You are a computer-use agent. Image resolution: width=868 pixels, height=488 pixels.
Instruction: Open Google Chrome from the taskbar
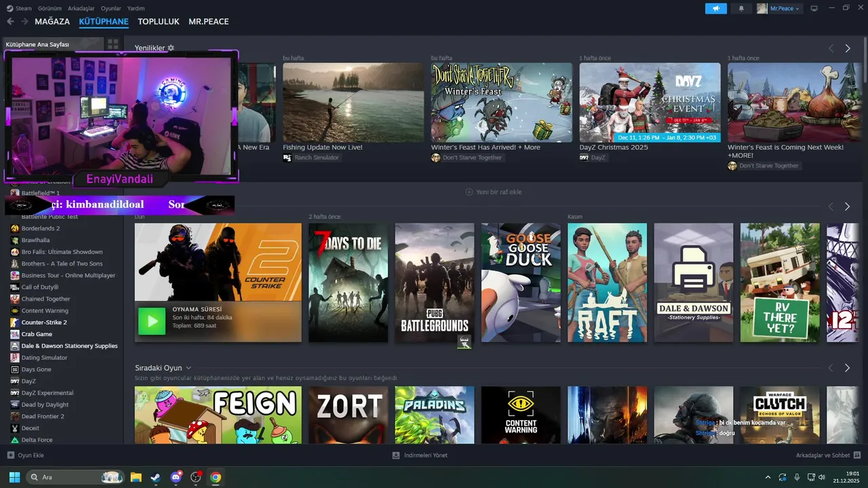[x=216, y=477]
